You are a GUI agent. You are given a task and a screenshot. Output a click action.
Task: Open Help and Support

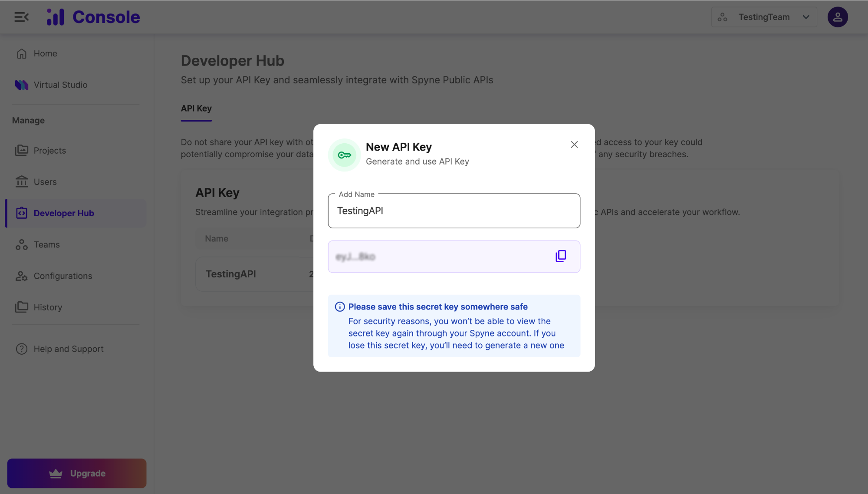(x=68, y=349)
